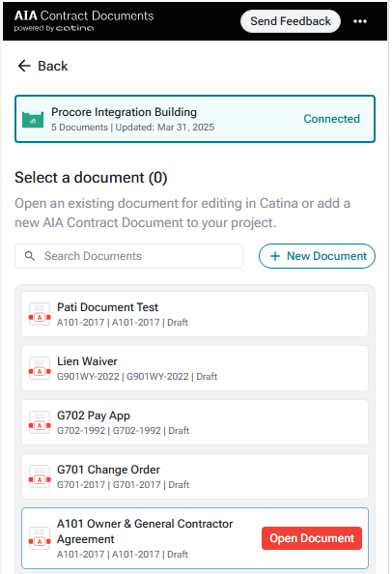The width and height of the screenshot is (392, 574).
Task: Click the G701 Change Order document icon
Action: pos(40,476)
